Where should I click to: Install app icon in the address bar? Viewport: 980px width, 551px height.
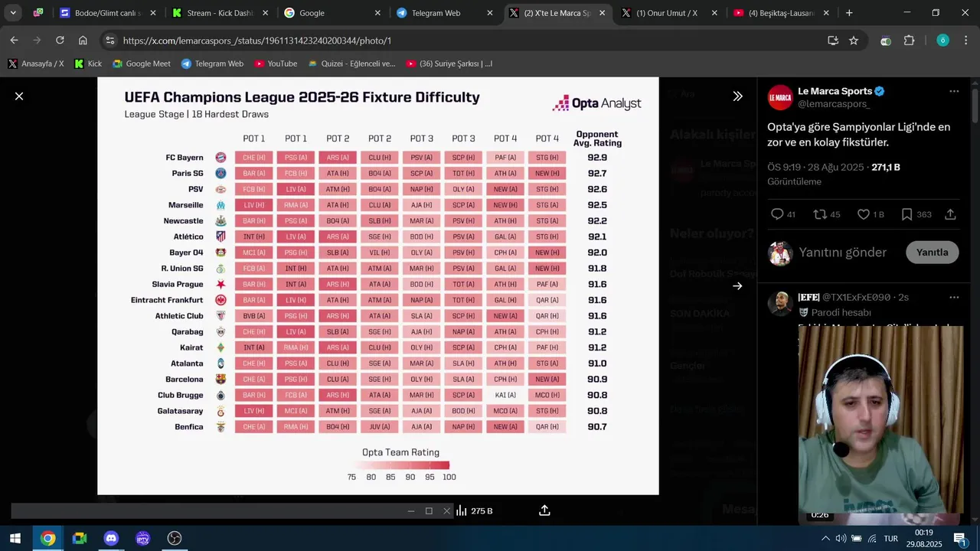833,41
